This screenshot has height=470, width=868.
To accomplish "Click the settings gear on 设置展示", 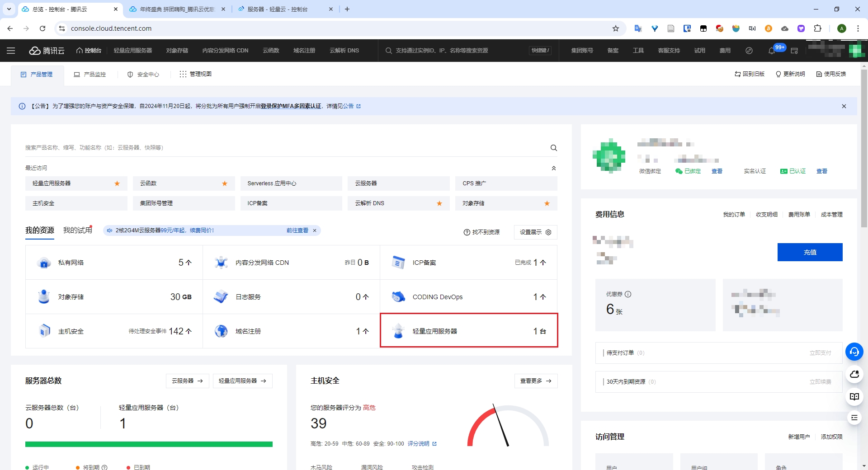I will pyautogui.click(x=548, y=232).
